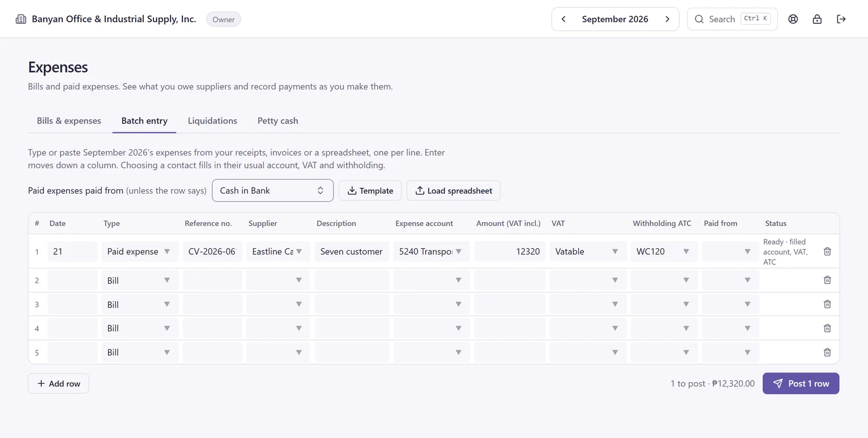Click row 1 reference number field
This screenshot has width=868, height=438.
[213, 252]
